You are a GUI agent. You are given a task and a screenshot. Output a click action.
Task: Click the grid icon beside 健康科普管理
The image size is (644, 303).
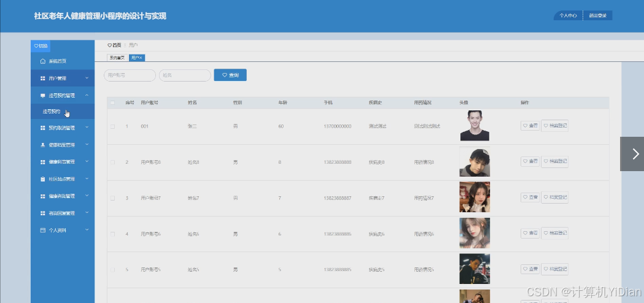43,162
